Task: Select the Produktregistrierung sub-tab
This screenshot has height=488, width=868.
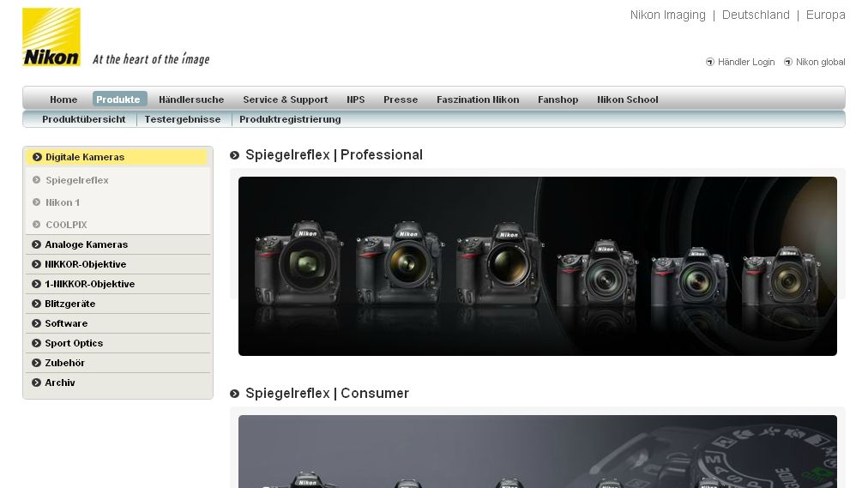Action: [290, 119]
